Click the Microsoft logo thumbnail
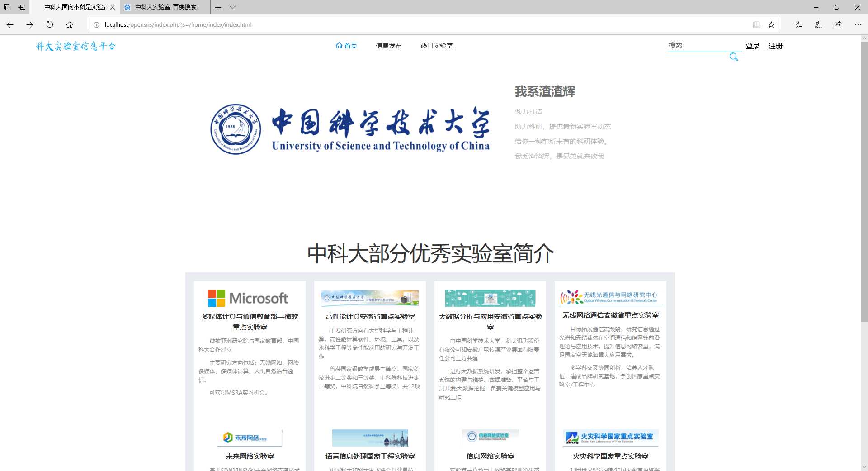868x471 pixels. (248, 298)
